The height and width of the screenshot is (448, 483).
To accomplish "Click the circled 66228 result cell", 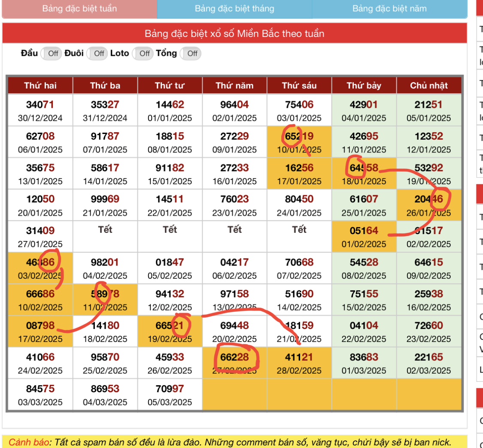I will (x=234, y=363).
